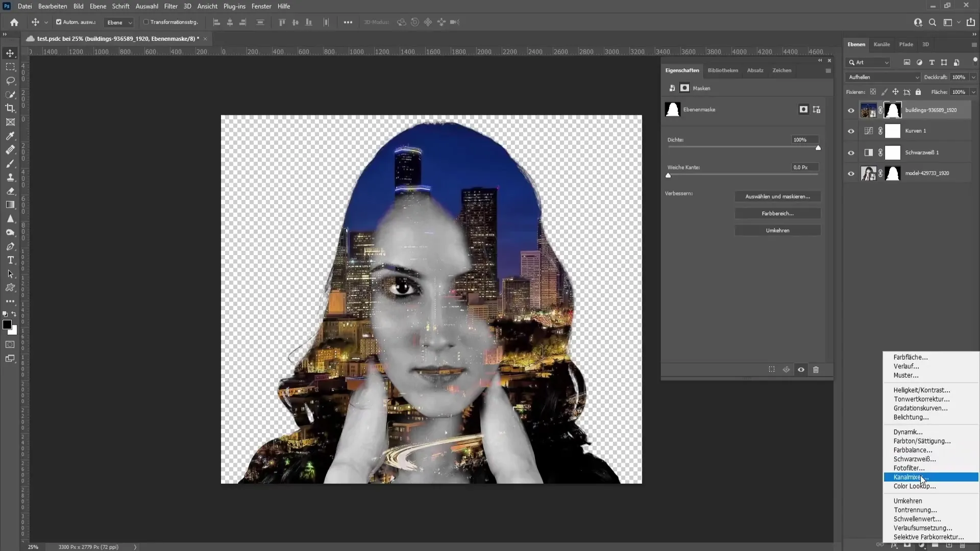This screenshot has width=980, height=551.
Task: Switch to the Kanäle tab
Action: coord(881,44)
